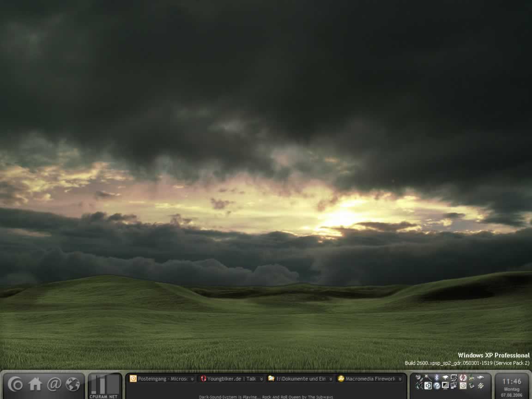Click the date Montag 07.08.2006
This screenshot has width=532, height=399.
point(512,392)
